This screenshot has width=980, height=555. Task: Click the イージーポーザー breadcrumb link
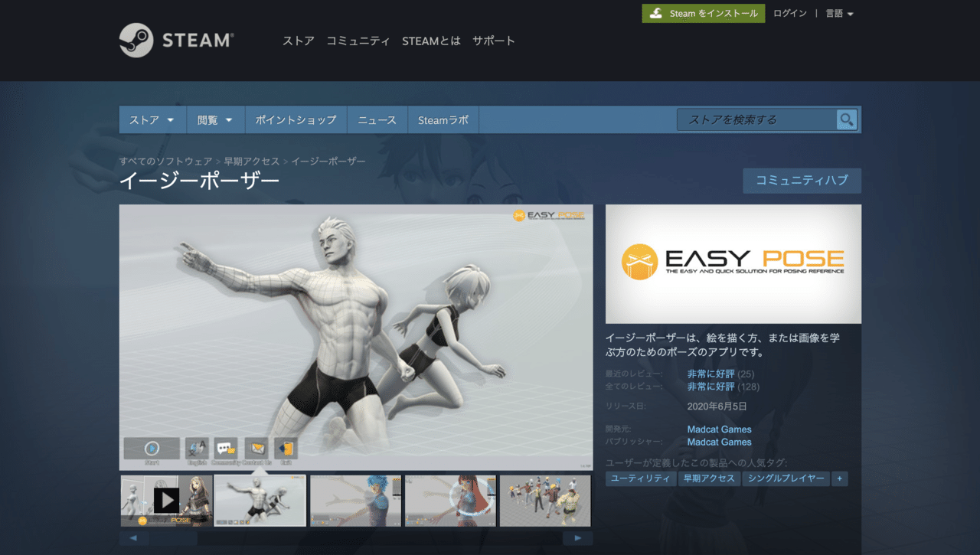[x=328, y=162]
